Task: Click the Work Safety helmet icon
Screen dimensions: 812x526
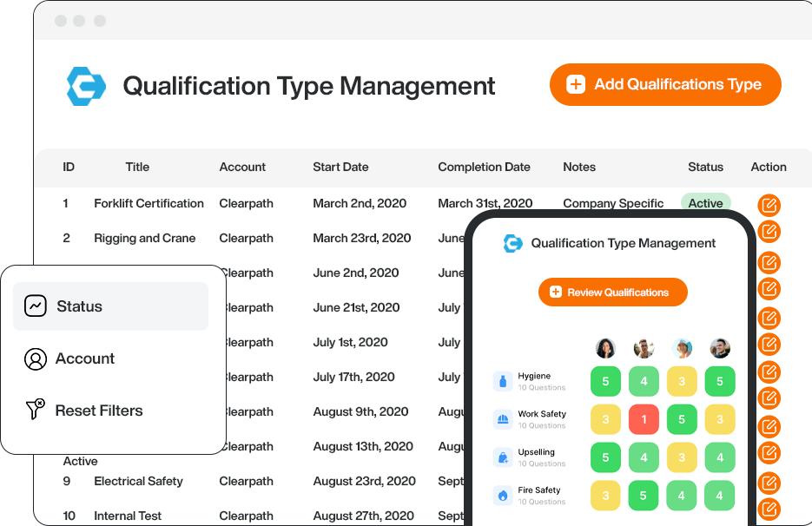Action: tap(503, 419)
